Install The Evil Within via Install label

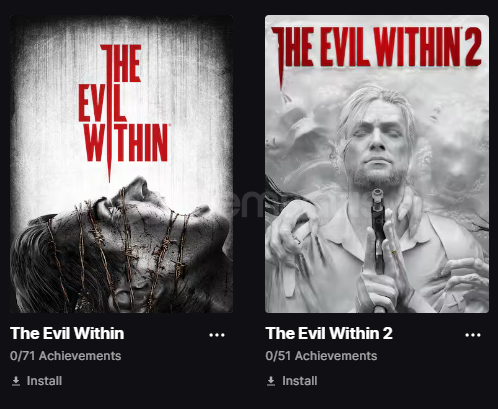coord(44,381)
